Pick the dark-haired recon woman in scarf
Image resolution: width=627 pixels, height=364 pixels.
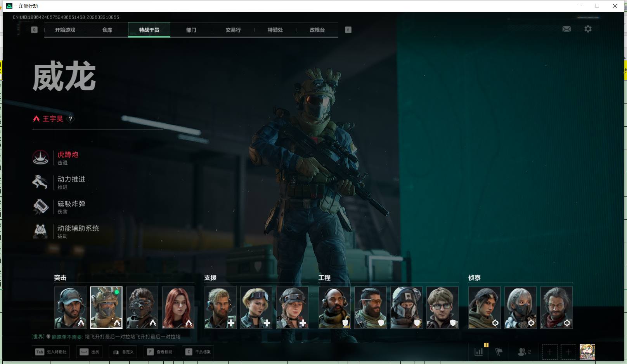pos(485,307)
